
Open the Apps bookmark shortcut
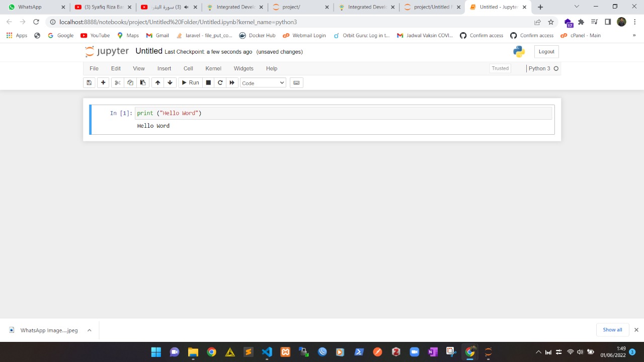(17, 36)
